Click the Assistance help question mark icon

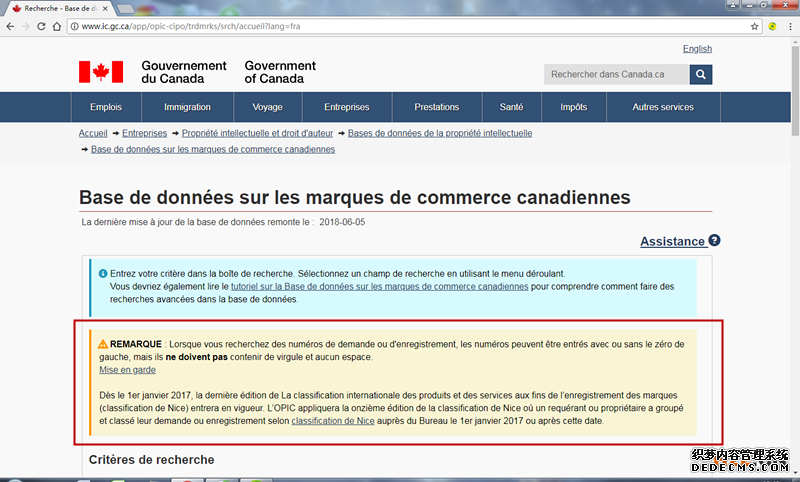pos(714,241)
